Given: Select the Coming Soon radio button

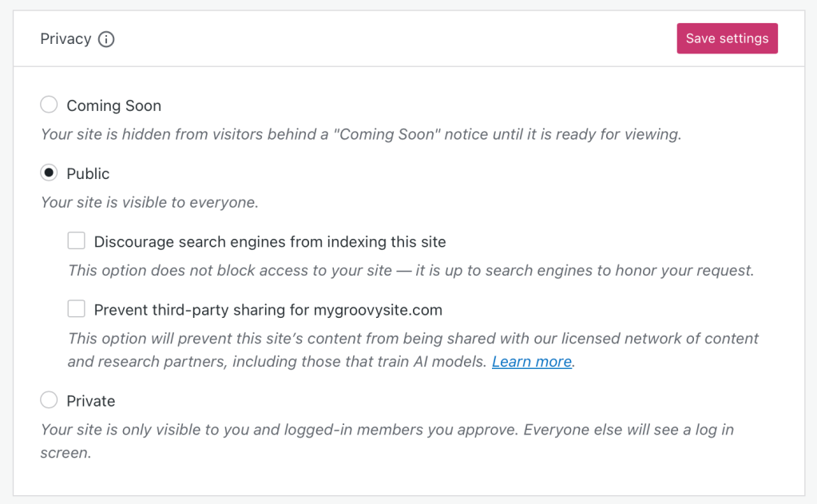Looking at the screenshot, I should (50, 105).
